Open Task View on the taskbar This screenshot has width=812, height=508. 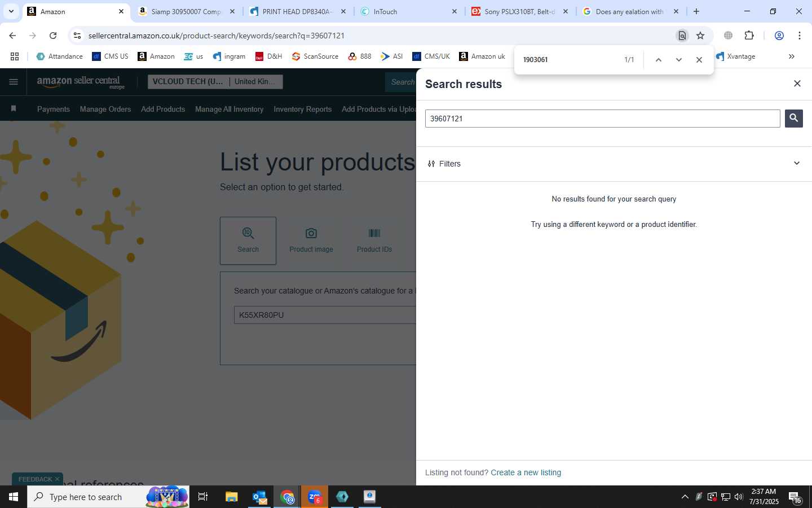203,497
